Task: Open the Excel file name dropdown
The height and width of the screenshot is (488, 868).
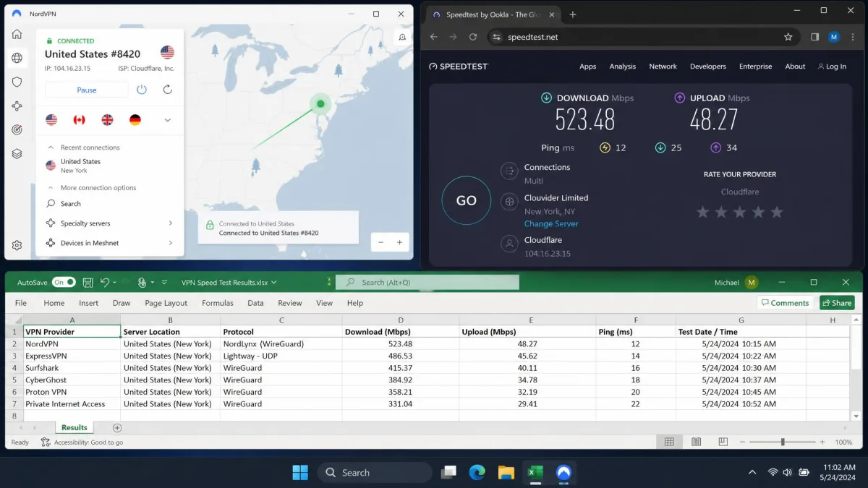Action: point(274,283)
